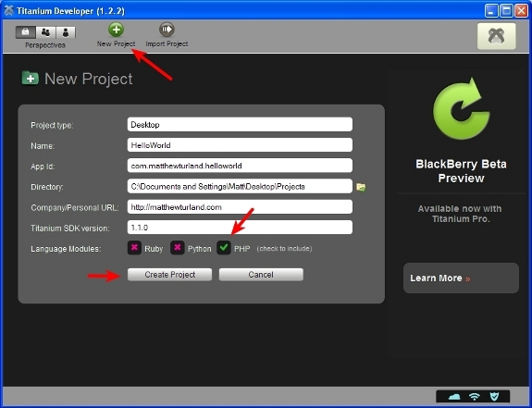
Task: Select the first Perspectives icon
Action: tap(26, 32)
